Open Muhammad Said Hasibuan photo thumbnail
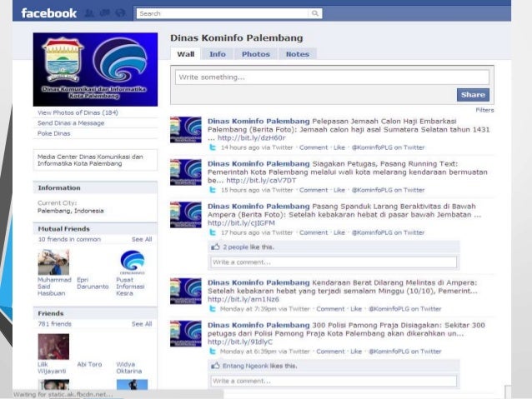 point(53,262)
